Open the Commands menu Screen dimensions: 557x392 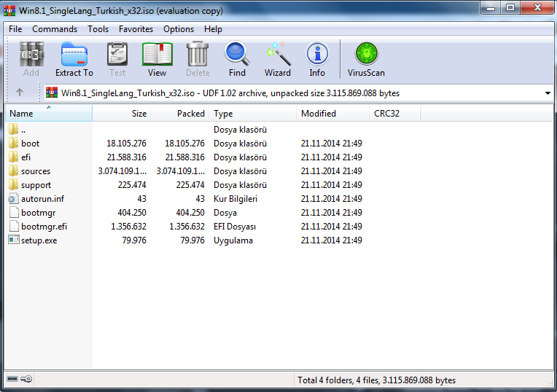(x=55, y=29)
